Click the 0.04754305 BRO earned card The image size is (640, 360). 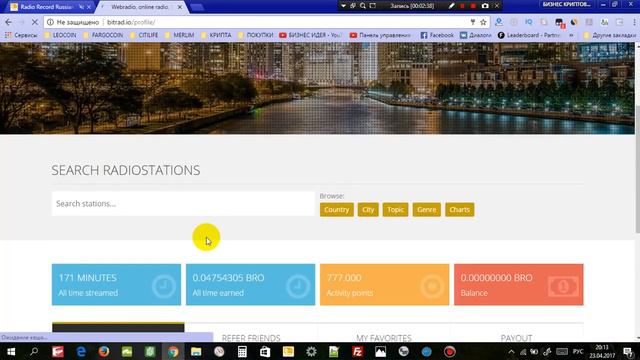[251, 284]
